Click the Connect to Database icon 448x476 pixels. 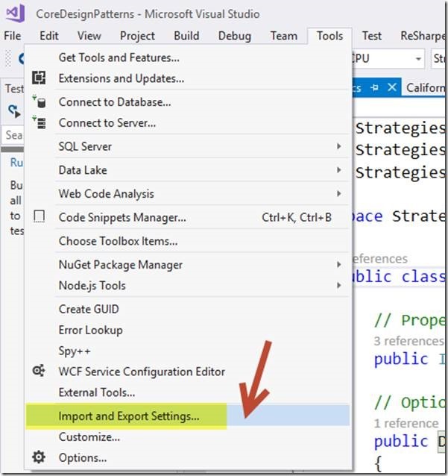(x=40, y=102)
